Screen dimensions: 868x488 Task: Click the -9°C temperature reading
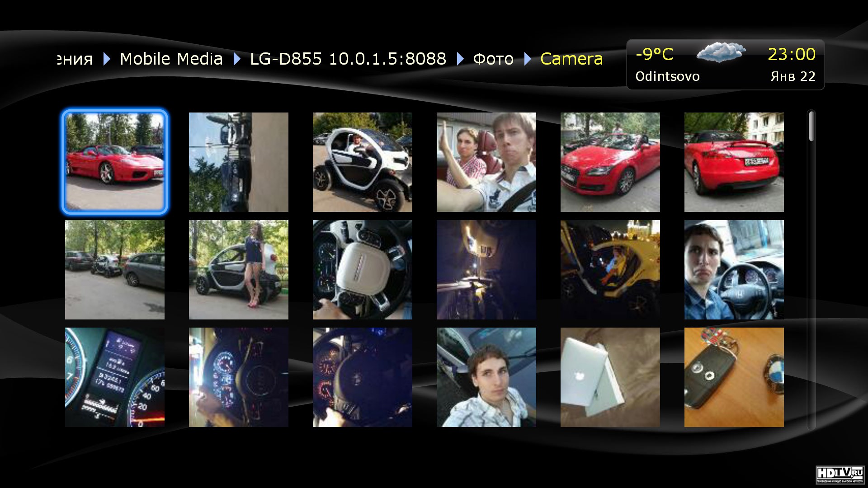654,54
